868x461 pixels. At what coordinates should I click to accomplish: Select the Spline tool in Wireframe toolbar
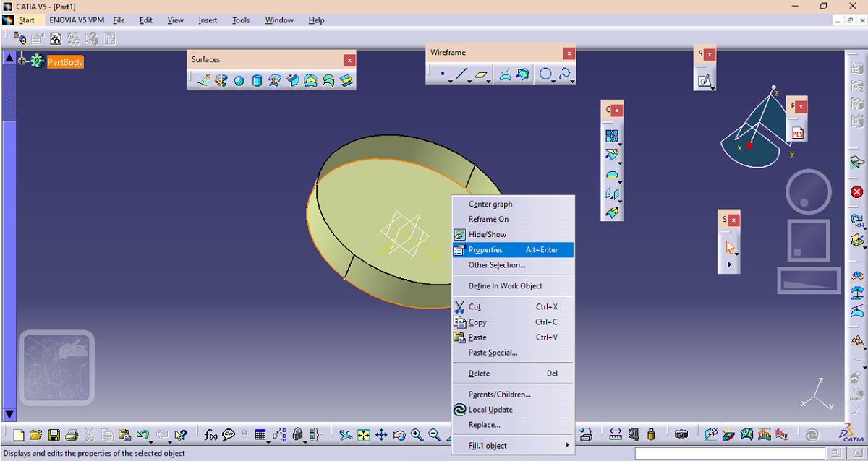click(564, 74)
